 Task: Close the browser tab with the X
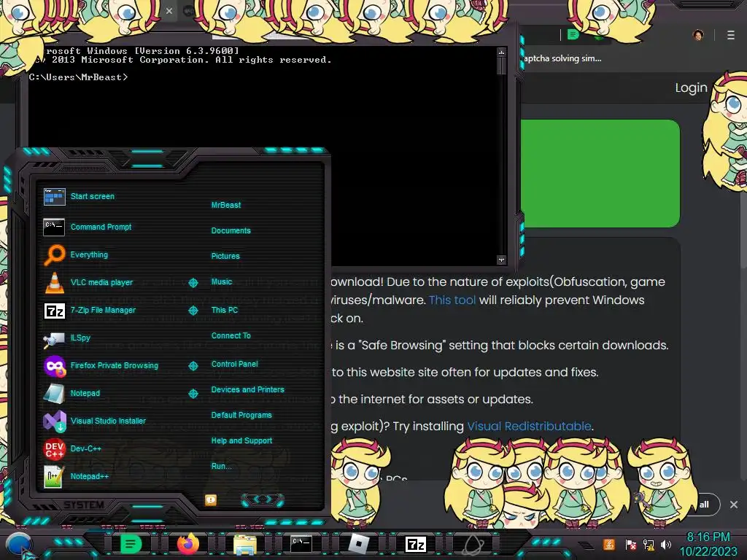[169, 10]
